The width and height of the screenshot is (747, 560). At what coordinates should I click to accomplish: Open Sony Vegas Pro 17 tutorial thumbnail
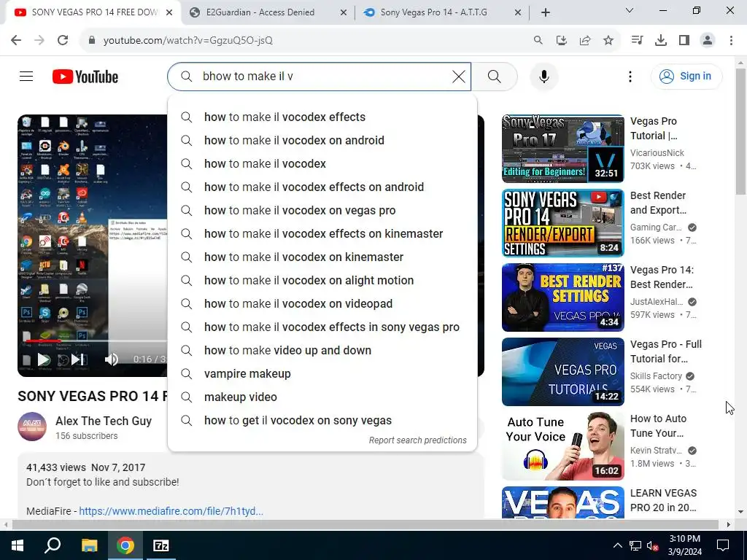562,149
